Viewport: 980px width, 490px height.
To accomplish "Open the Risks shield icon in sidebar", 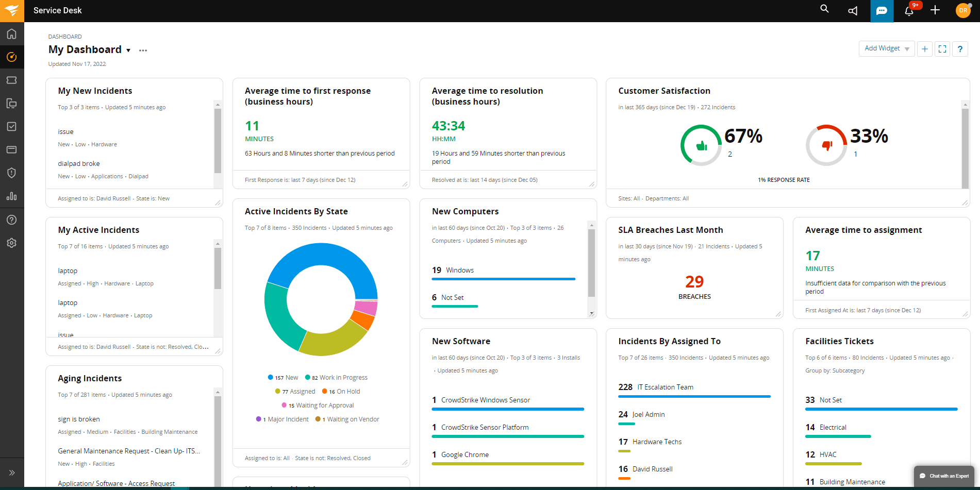I will (x=11, y=173).
